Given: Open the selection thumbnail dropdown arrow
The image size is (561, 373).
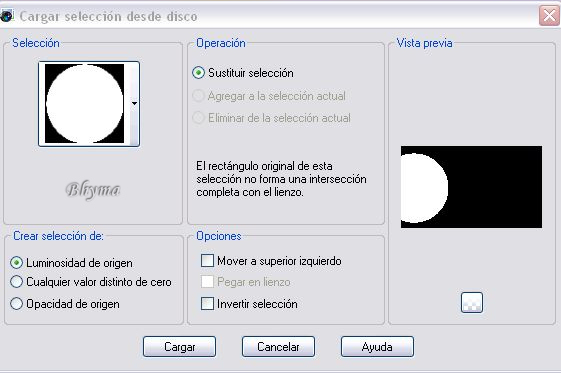Looking at the screenshot, I should (134, 104).
